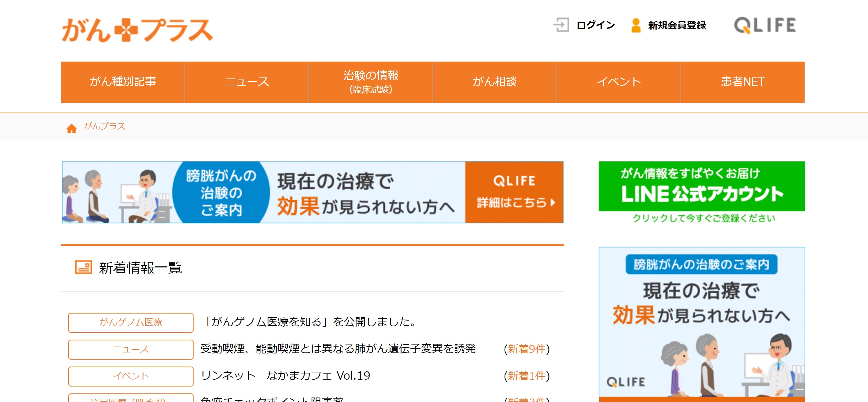Open the イベント navigation tab
Viewport: 868px width, 402px height.
619,82
